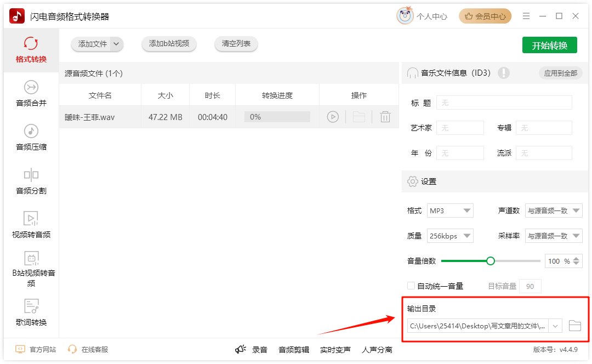Click the 输出目录 path field

pos(478,326)
